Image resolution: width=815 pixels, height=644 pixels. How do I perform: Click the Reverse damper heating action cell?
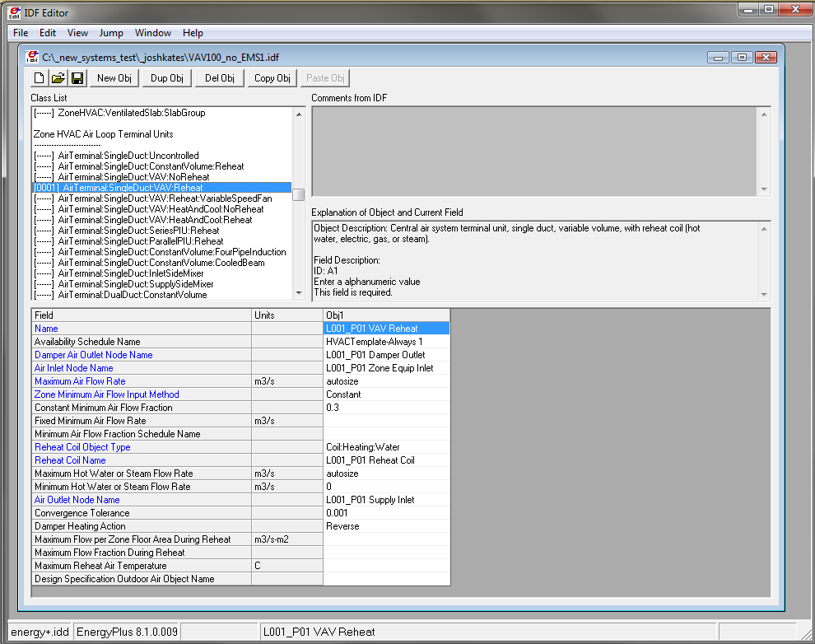click(x=386, y=526)
